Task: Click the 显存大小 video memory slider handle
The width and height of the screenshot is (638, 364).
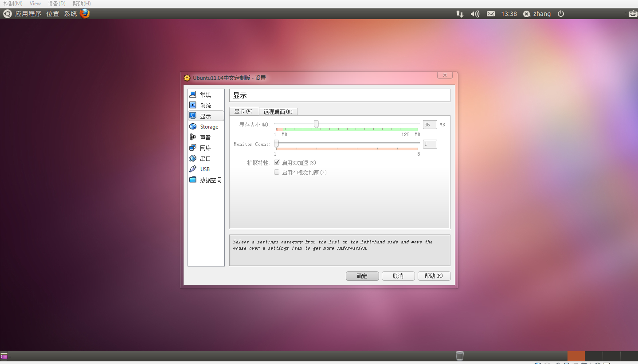Action: pos(316,124)
